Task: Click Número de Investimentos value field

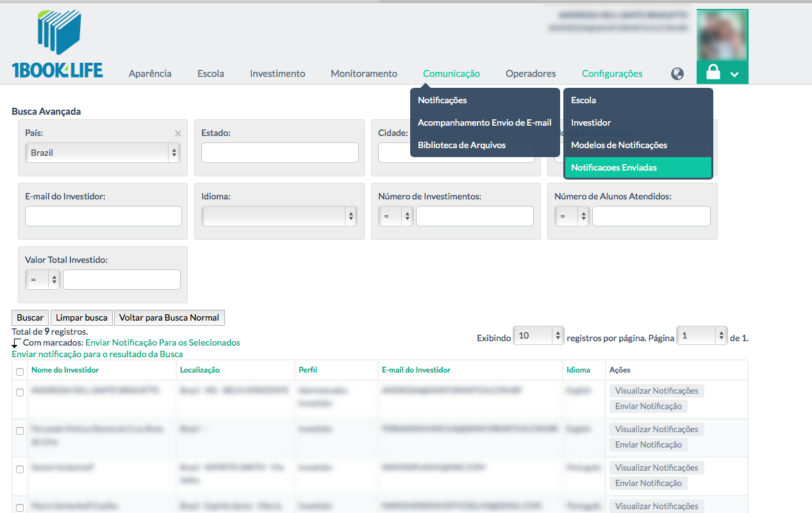Action: tap(475, 216)
